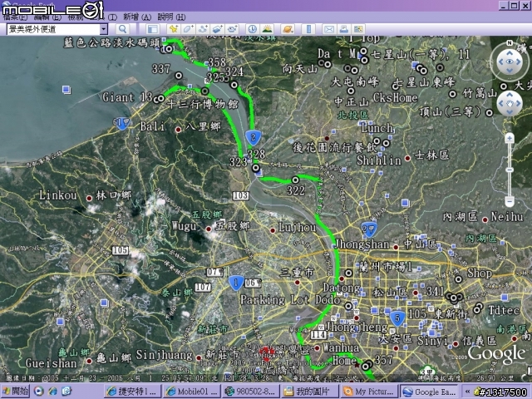
Task: Switch to 捷安特 Internet Explorer taskbar window
Action: point(132,392)
